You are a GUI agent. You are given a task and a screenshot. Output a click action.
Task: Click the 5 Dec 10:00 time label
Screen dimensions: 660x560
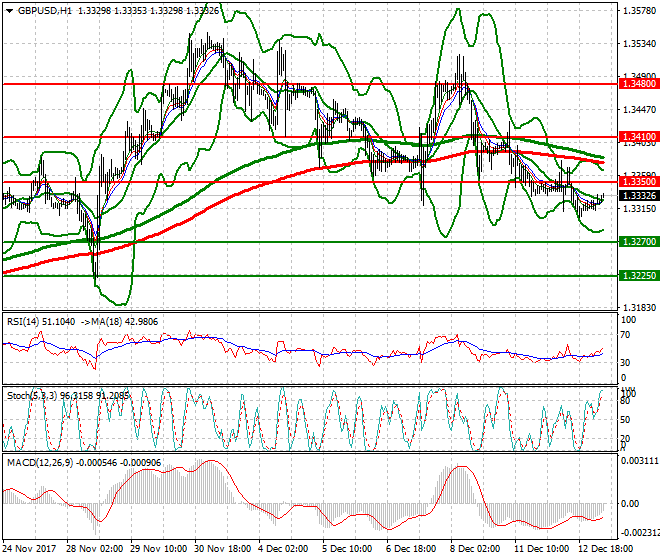click(x=348, y=549)
